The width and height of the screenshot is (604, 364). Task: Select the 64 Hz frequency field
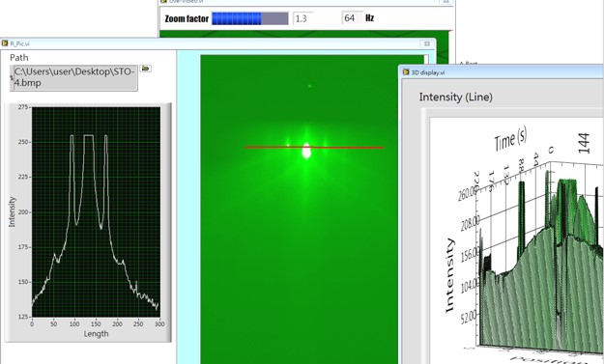pyautogui.click(x=352, y=18)
